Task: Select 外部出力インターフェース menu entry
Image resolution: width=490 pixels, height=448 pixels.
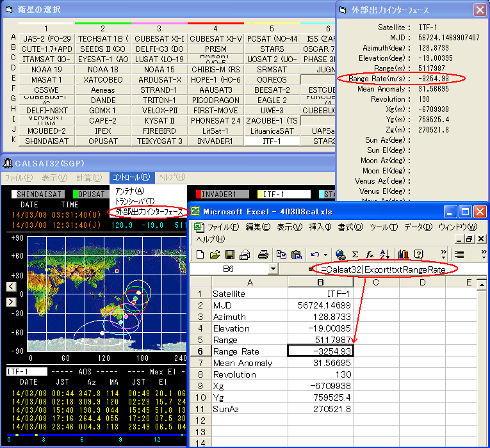Action: coord(149,212)
